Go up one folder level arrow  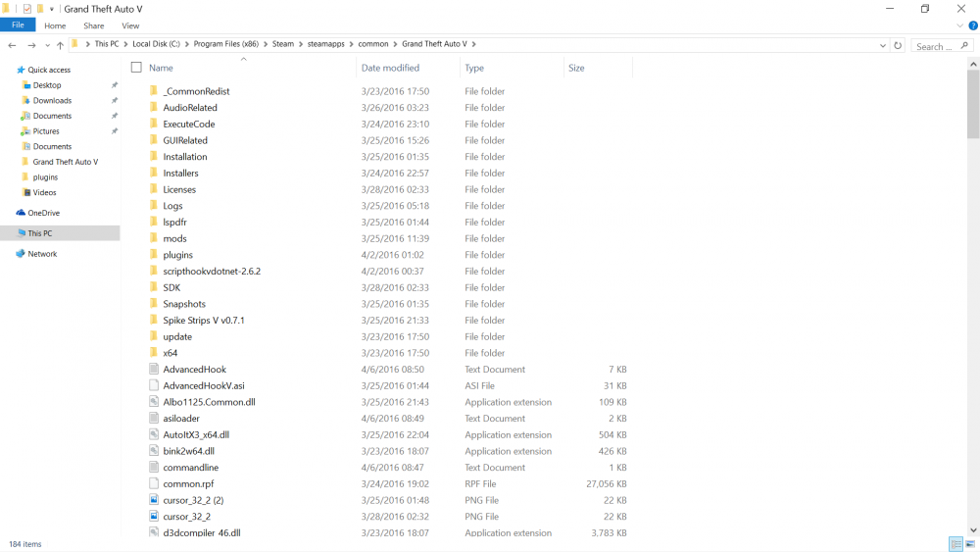coord(60,45)
